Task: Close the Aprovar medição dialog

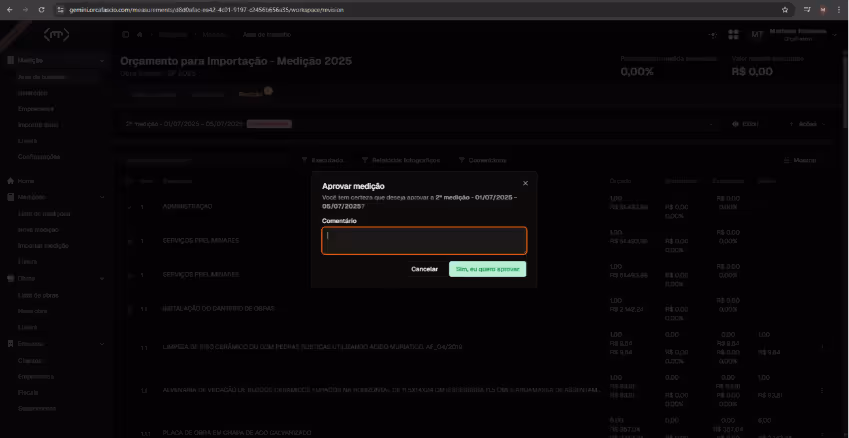Action: (525, 184)
